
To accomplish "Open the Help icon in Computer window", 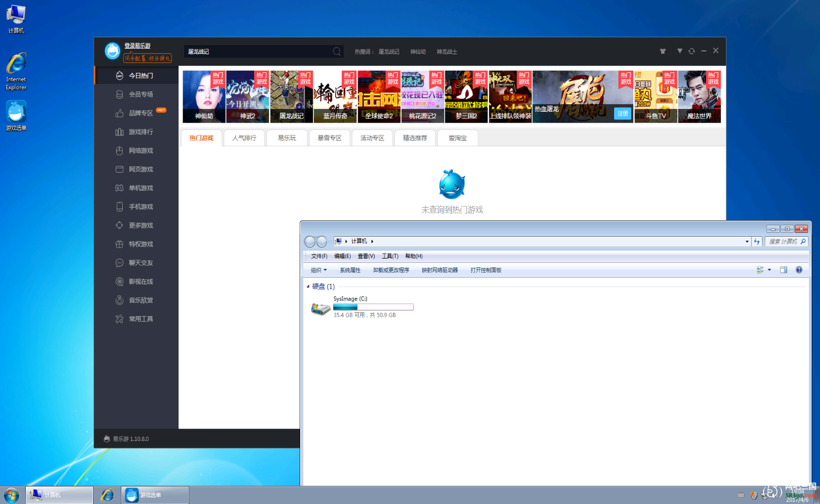I will click(x=799, y=270).
